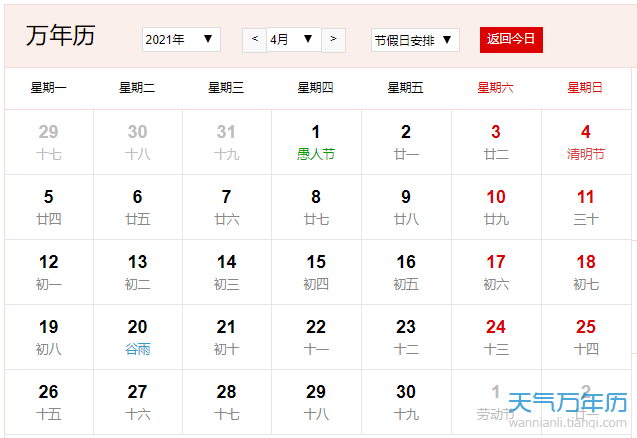
Task: Click the red 星期日 weekday header
Action: pyautogui.click(x=585, y=88)
